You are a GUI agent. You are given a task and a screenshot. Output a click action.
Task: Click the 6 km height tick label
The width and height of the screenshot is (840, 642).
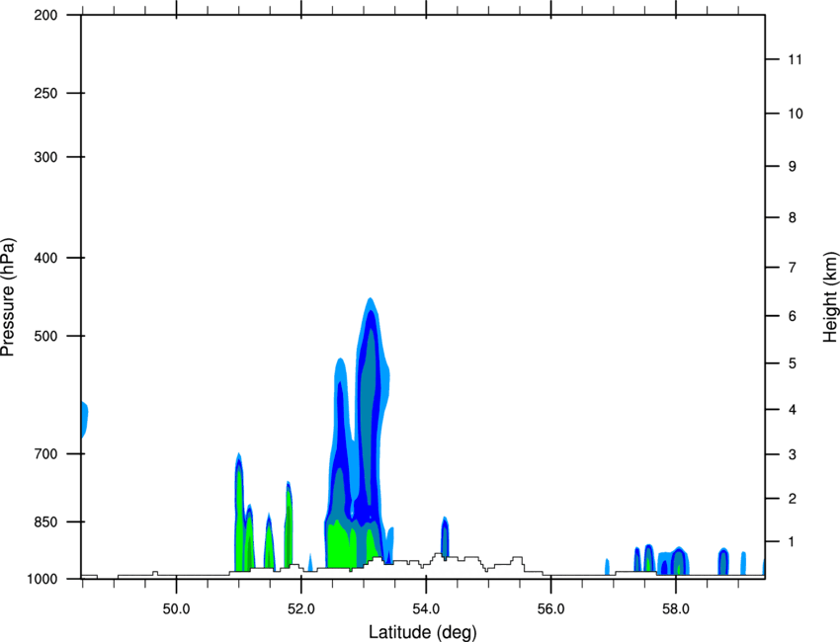coord(793,316)
